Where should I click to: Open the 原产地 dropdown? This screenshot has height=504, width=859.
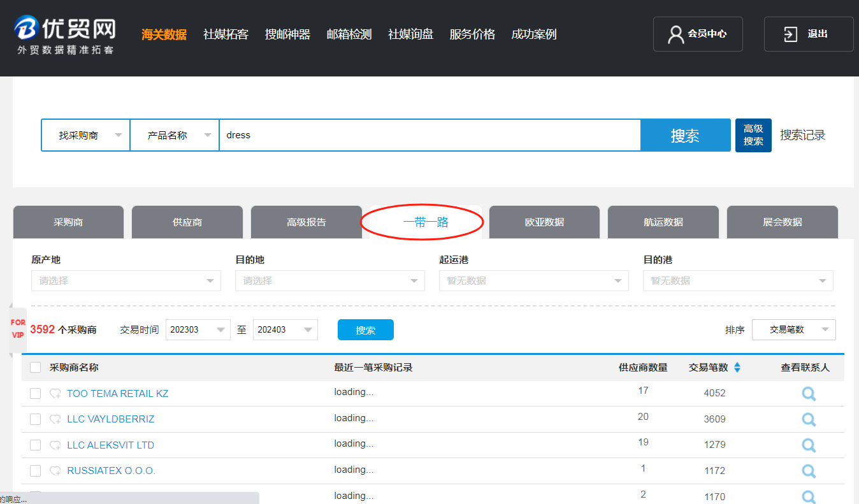tap(126, 281)
